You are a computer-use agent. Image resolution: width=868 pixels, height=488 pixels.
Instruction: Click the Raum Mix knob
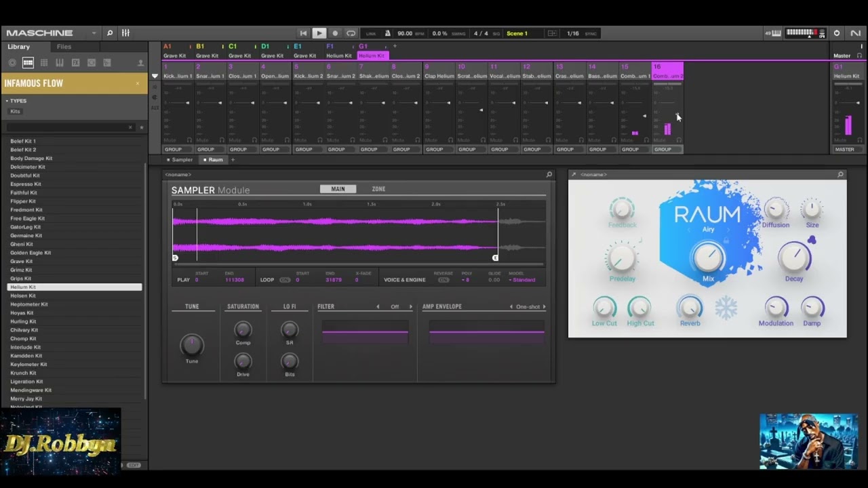click(708, 258)
